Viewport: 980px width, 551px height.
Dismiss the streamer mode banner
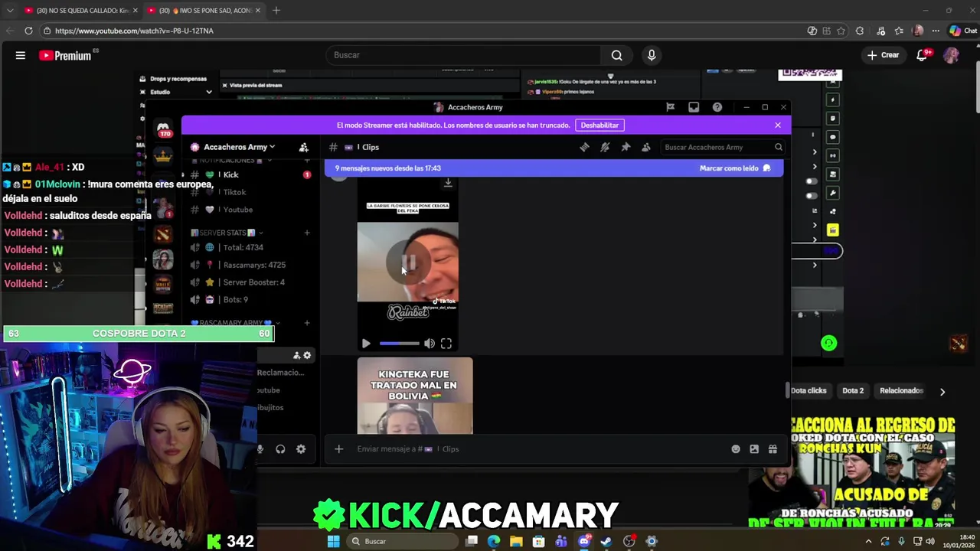[778, 125]
